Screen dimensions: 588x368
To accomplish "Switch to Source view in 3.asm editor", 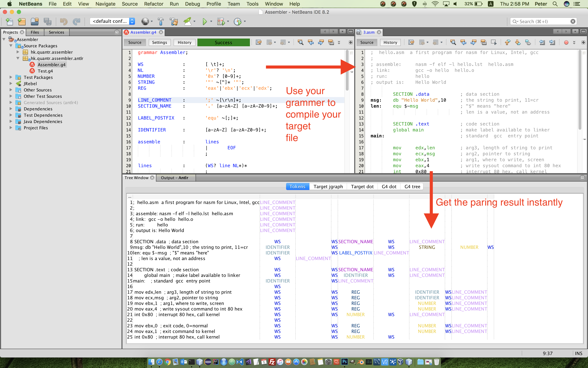I will point(367,42).
